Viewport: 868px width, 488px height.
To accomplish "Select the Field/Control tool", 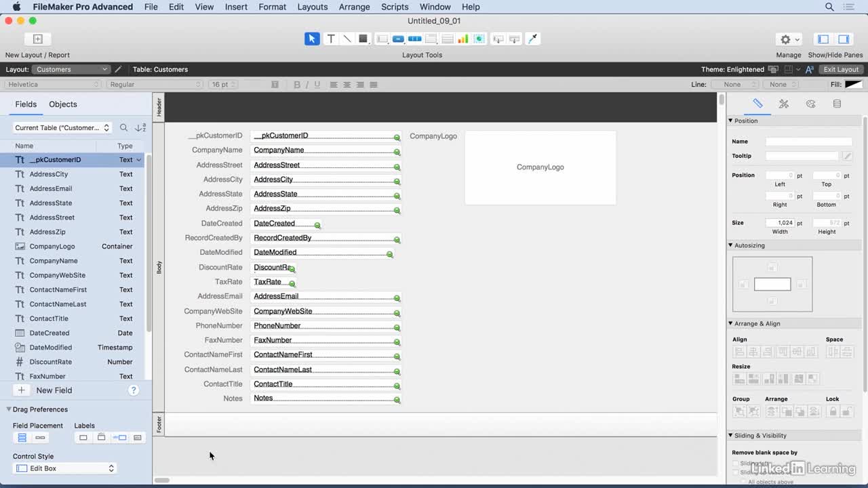I will pyautogui.click(x=382, y=39).
